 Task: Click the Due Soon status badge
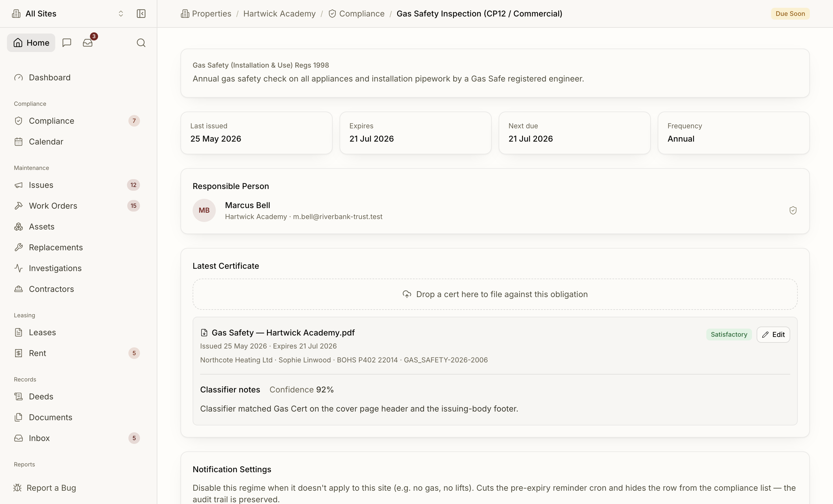[790, 14]
